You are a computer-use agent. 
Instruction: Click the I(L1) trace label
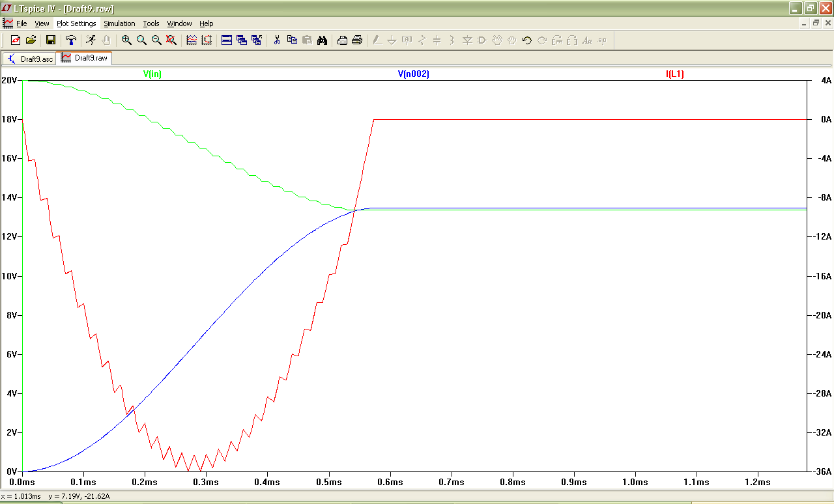(675, 74)
